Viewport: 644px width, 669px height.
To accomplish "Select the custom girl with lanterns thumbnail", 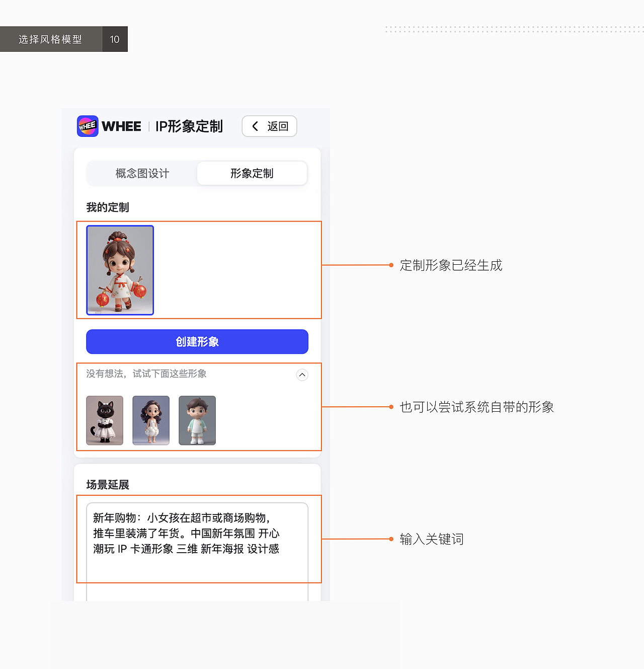I will coord(120,270).
